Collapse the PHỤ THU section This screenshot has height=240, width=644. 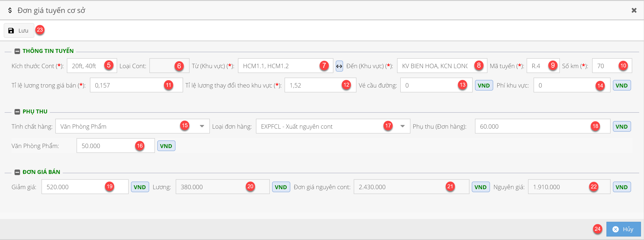17,112
